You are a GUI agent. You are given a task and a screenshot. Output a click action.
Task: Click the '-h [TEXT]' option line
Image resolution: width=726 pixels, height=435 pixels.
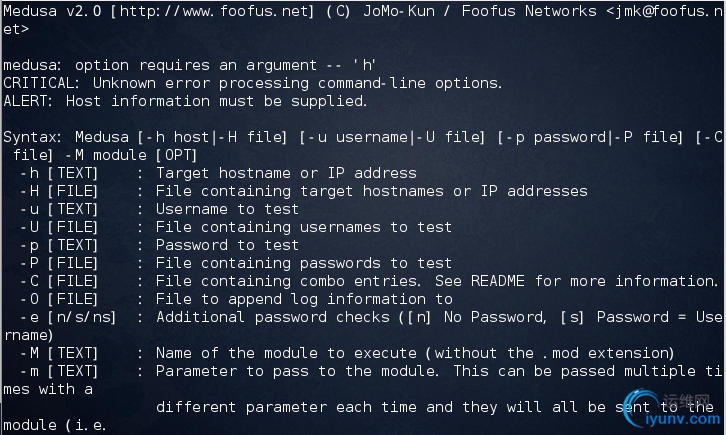pos(218,173)
